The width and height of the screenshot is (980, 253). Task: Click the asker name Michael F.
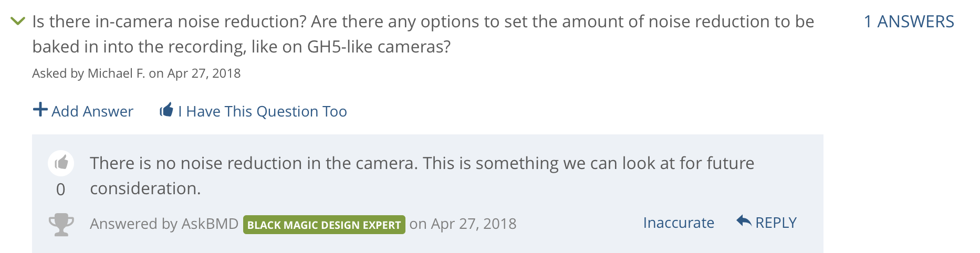(116, 73)
